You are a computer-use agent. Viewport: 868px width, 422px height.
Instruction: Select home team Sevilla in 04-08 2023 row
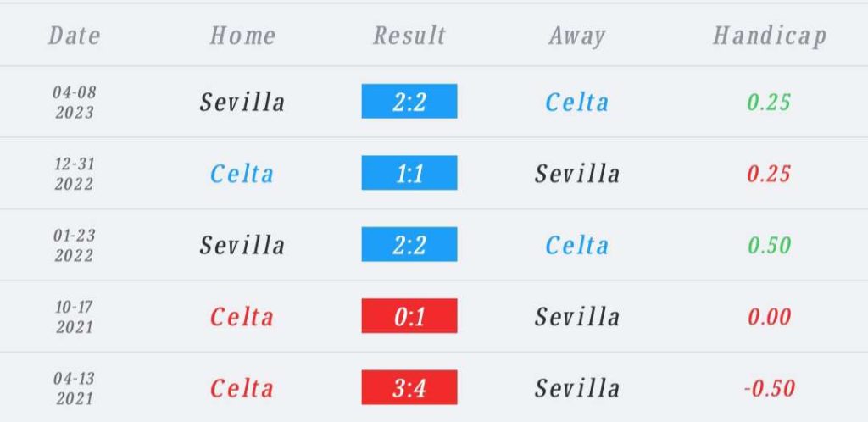click(242, 102)
